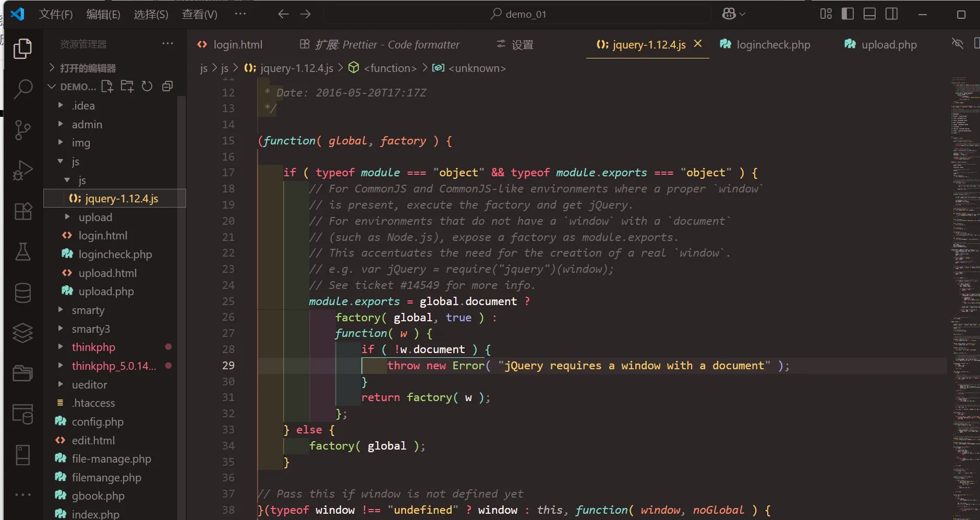Refresh the explorer file tree
Image resolution: width=980 pixels, height=520 pixels.
(147, 87)
